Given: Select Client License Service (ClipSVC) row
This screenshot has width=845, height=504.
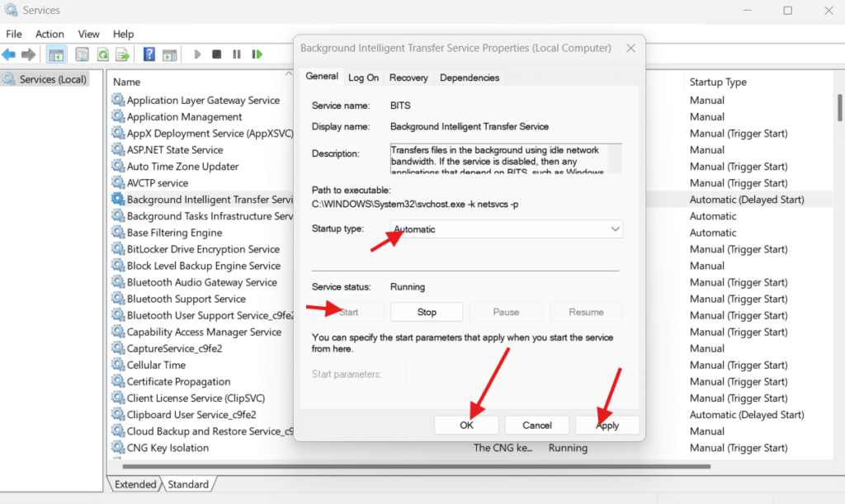Looking at the screenshot, I should coord(196,398).
